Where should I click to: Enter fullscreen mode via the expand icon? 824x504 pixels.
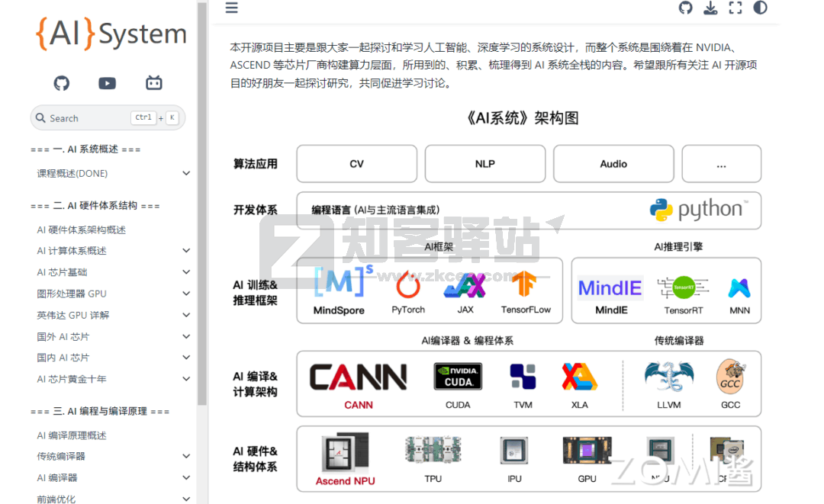(735, 8)
